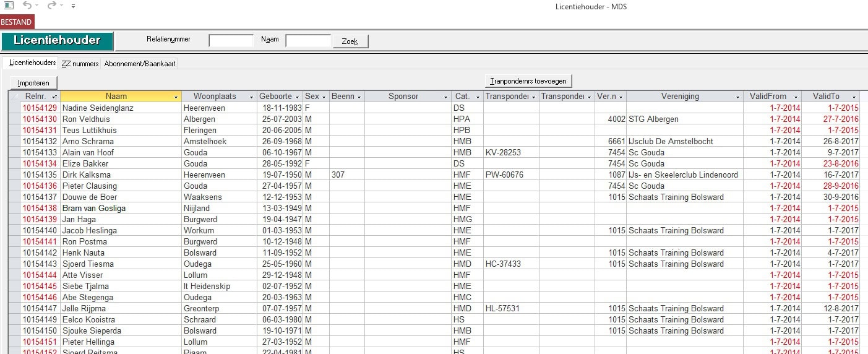Click the Tranpondernrs toevoegen button

[529, 81]
